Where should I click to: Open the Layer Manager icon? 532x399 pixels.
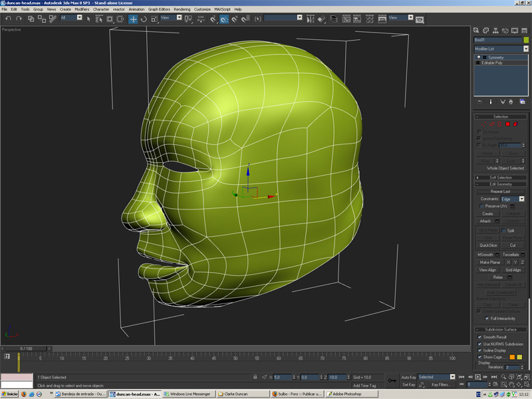(x=334, y=19)
